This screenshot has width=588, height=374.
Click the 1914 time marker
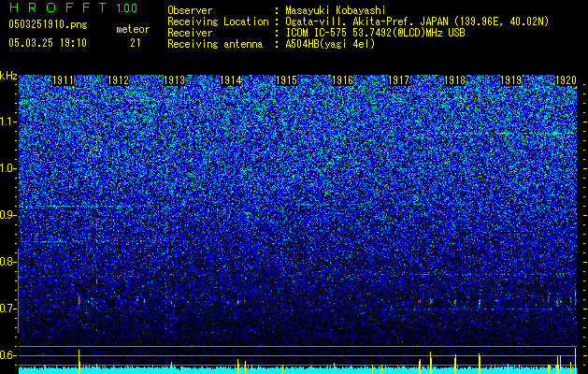tap(230, 80)
